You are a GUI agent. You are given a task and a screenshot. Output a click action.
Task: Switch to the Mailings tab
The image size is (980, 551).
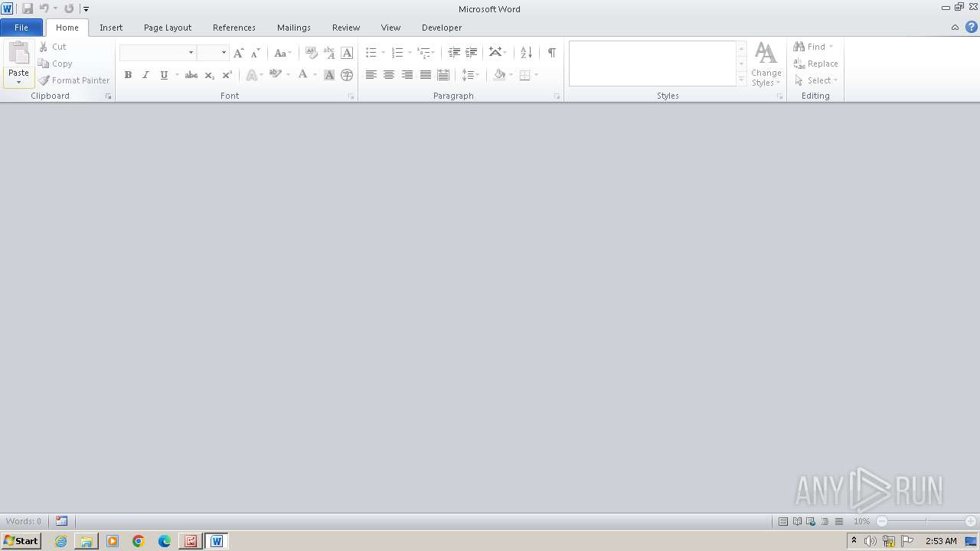click(x=294, y=28)
